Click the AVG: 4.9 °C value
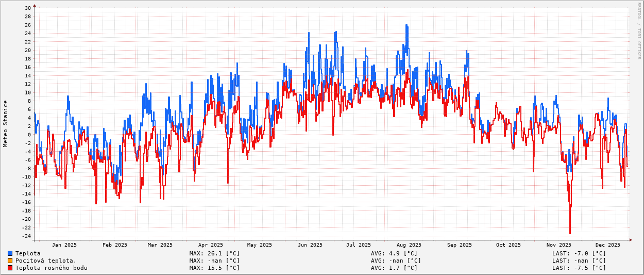 pos(394,253)
